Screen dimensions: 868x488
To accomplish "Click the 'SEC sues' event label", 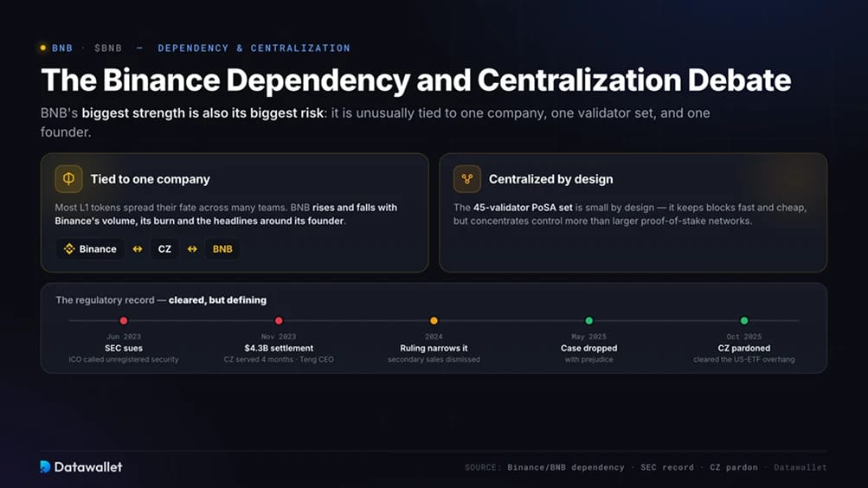I will [124, 348].
